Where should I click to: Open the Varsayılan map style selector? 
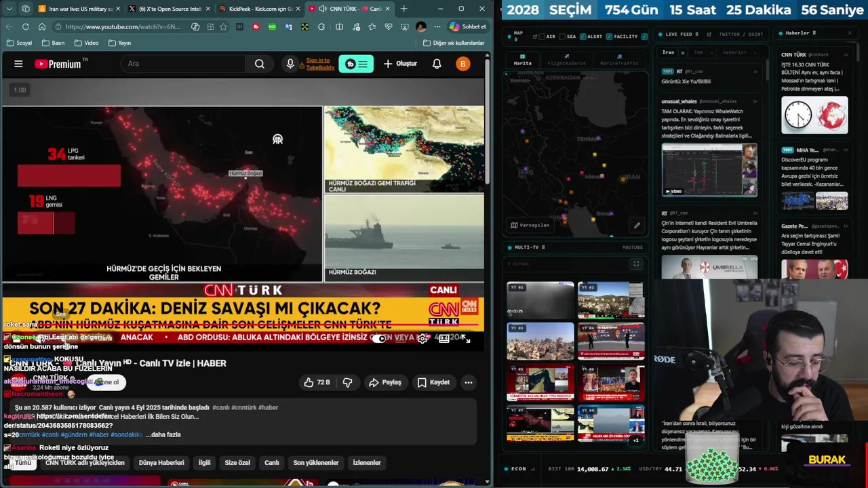[x=530, y=225]
